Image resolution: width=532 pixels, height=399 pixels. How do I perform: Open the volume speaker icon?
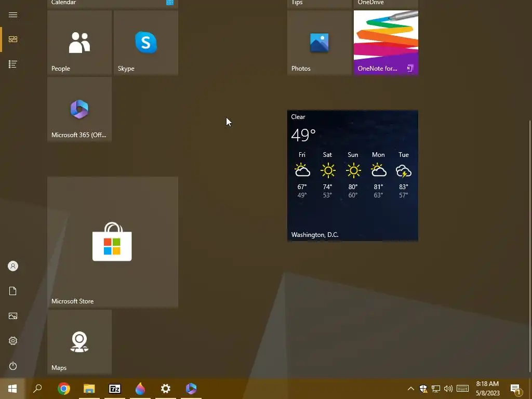(448, 389)
